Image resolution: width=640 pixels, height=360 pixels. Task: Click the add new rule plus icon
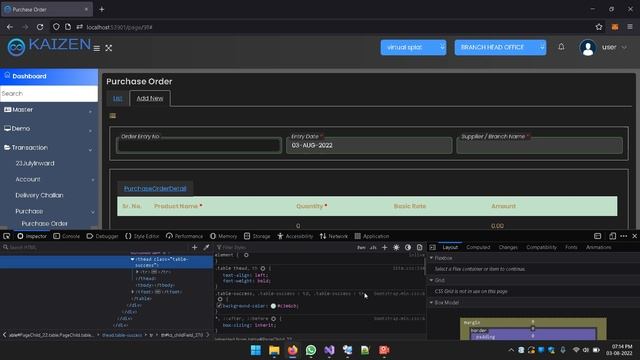(x=384, y=247)
